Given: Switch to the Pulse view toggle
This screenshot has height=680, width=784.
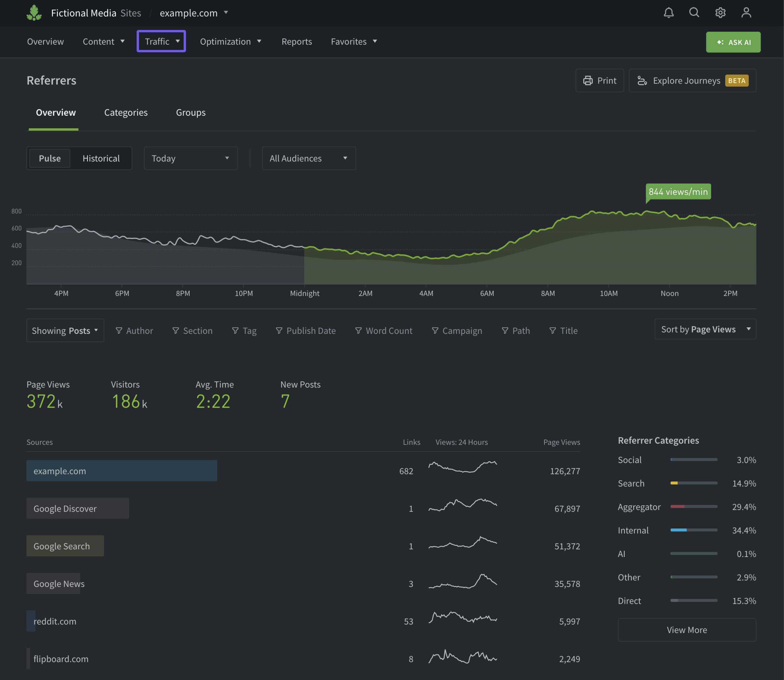Looking at the screenshot, I should [x=50, y=159].
